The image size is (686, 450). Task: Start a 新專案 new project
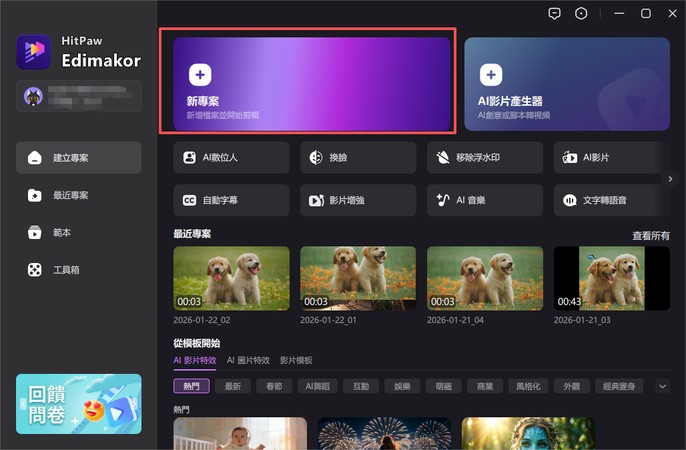pyautogui.click(x=312, y=84)
